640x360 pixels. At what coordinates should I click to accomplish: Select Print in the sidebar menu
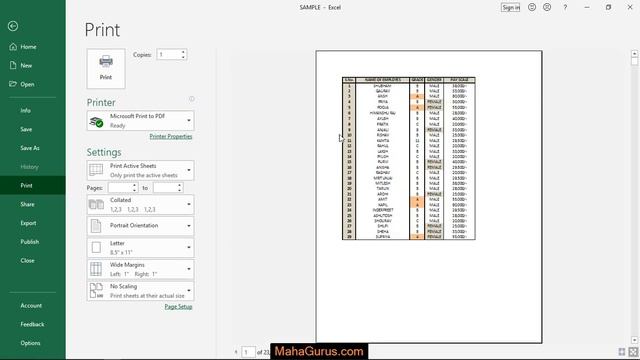pyautogui.click(x=33, y=185)
